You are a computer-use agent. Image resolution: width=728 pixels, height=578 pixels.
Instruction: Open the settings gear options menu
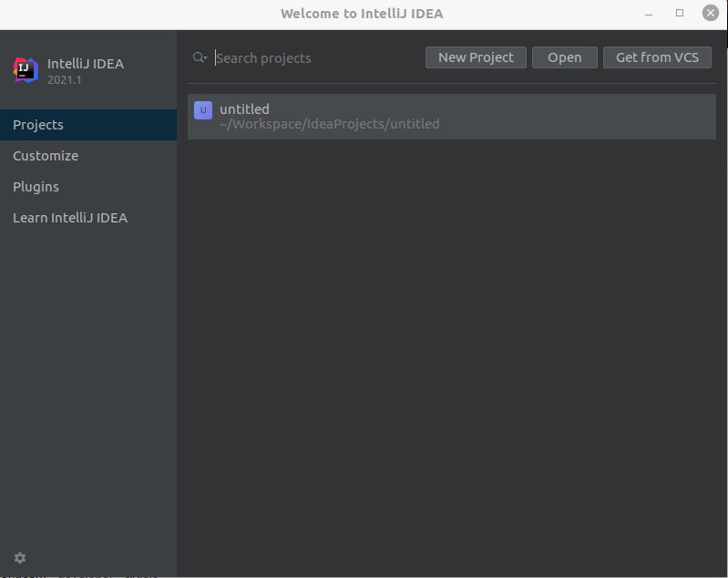[19, 558]
